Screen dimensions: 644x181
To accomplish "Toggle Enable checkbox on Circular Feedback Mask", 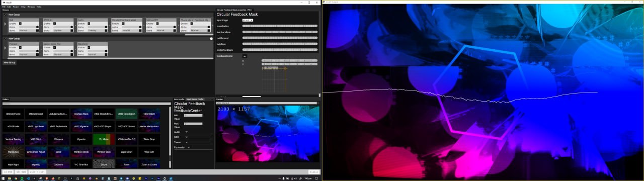I will tap(123, 23).
